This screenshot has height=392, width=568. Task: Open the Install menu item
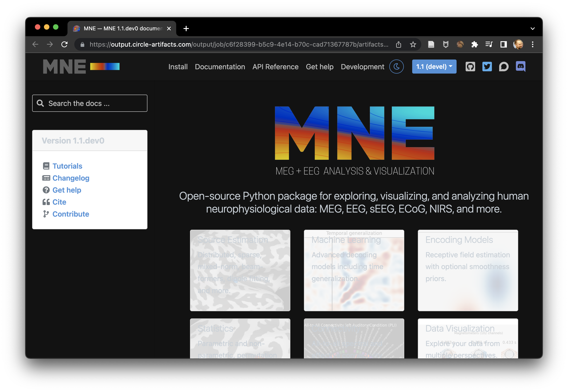pyautogui.click(x=178, y=67)
